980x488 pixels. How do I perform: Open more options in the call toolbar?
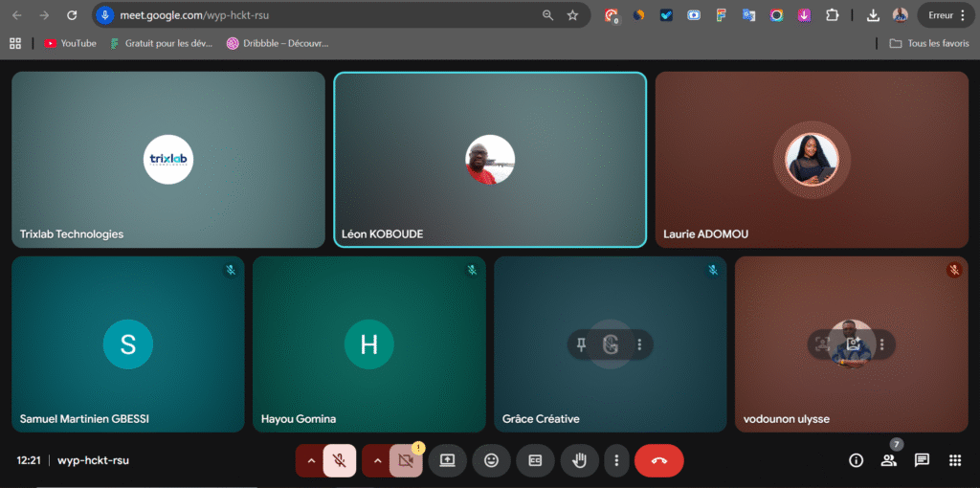tap(616, 460)
